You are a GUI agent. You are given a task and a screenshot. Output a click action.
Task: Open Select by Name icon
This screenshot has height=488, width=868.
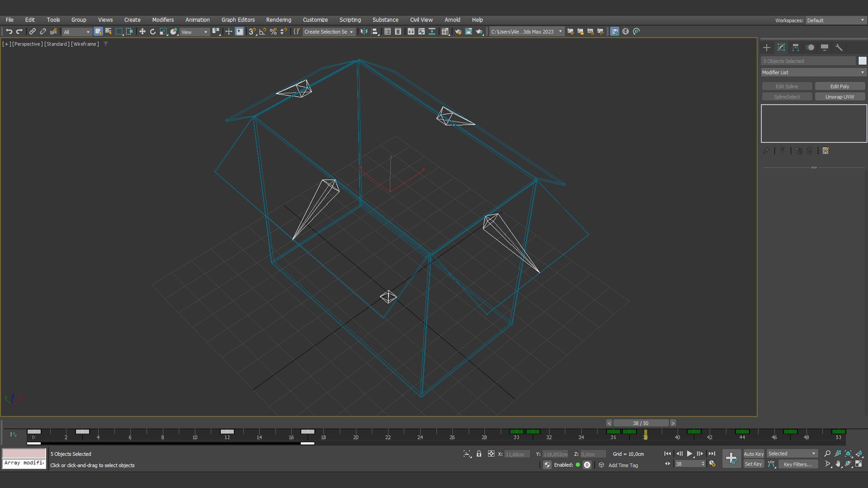click(108, 32)
